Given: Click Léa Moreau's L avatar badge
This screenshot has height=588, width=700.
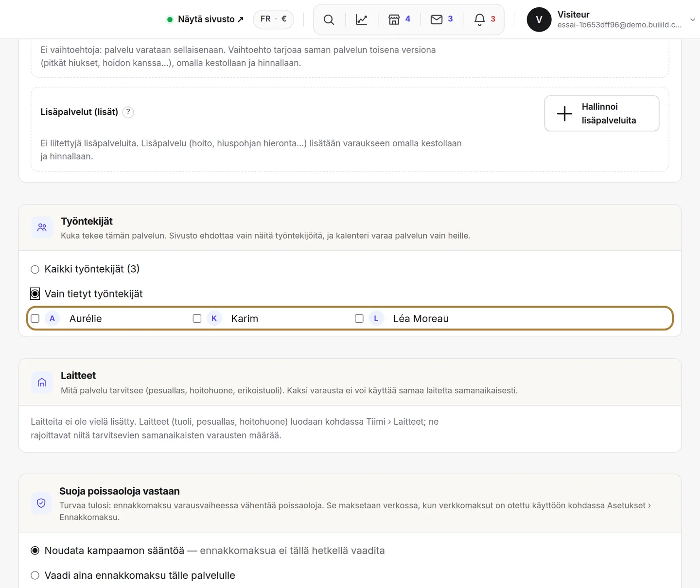Looking at the screenshot, I should point(376,318).
